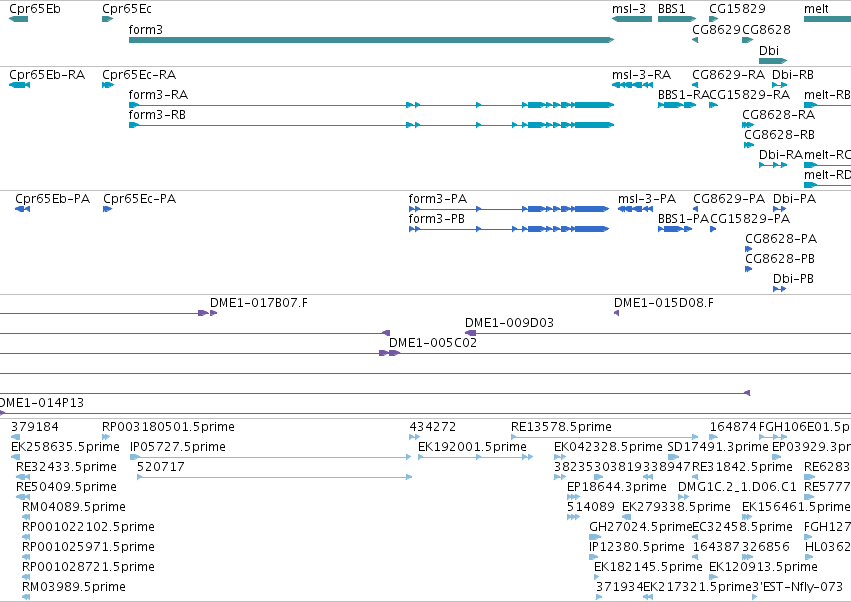
Task: Select the RE13578.5prime EST label
Action: coord(561,427)
